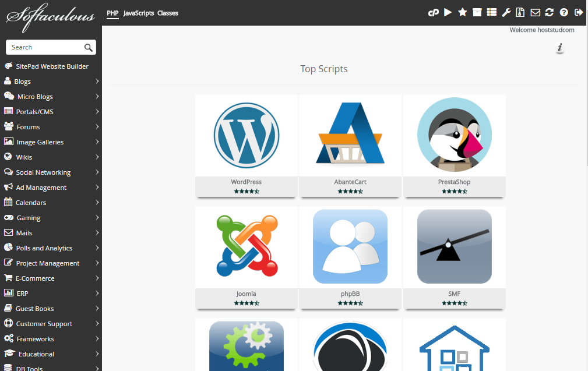Open the PrestaShop puffin thumbnail

click(455, 135)
